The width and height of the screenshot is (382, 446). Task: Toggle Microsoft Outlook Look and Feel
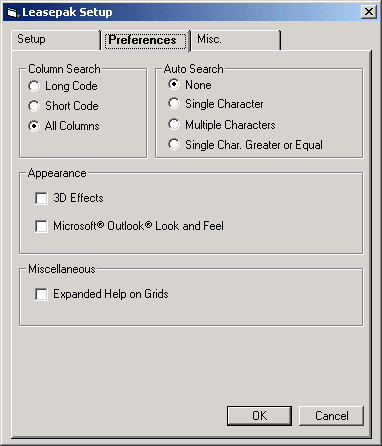pyautogui.click(x=41, y=226)
